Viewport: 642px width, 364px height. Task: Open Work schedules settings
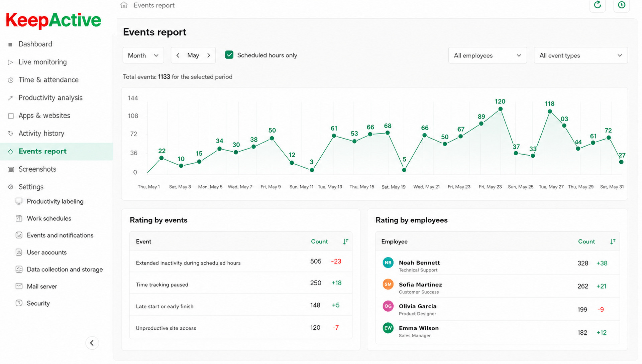coord(49,218)
